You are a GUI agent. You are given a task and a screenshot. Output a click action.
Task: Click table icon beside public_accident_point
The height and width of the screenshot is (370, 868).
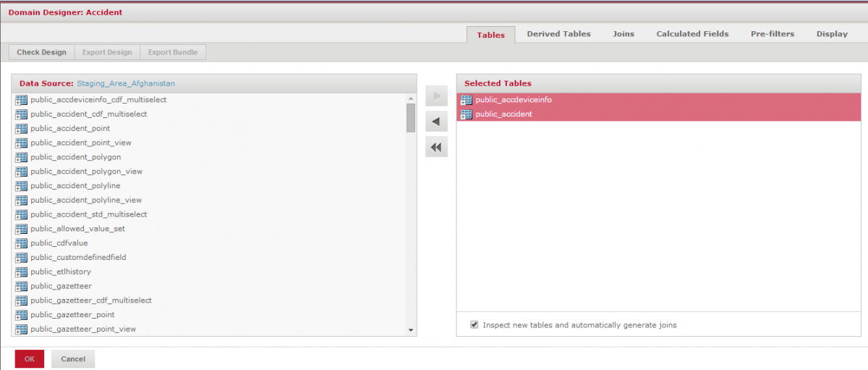(21, 128)
